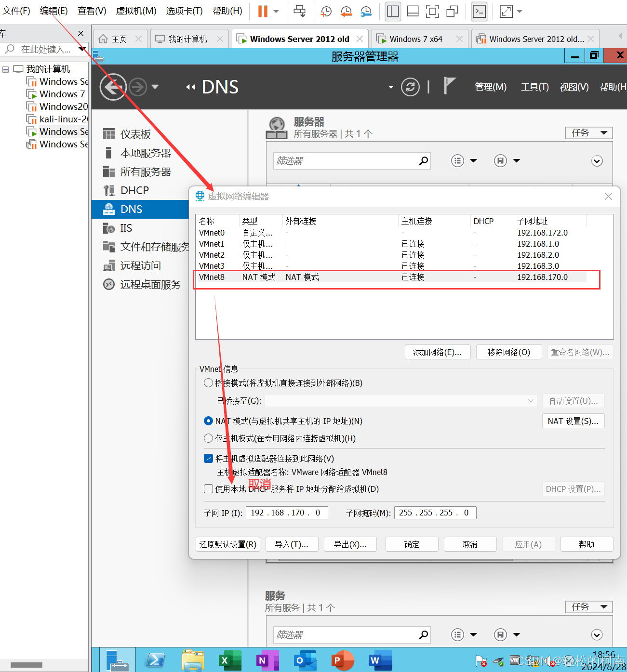Toggle 将主机虚拟适配器连接到此网络 checkbox
The width and height of the screenshot is (627, 672).
[x=208, y=459]
